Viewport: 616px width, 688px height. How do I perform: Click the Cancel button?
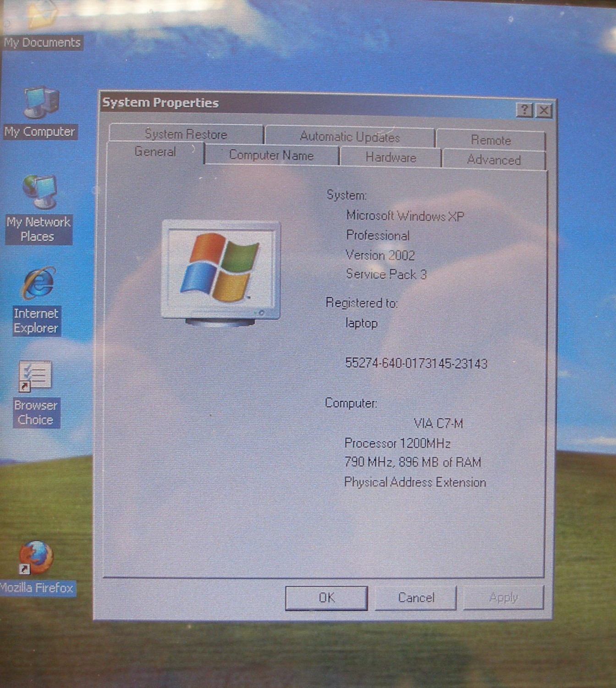coord(416,598)
